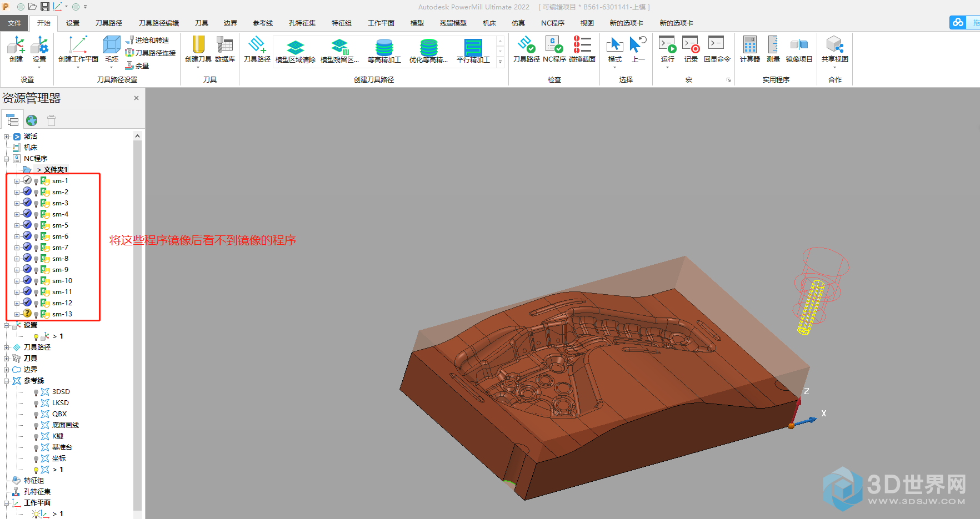The height and width of the screenshot is (519, 980).
Task: Toggle light bulb visibility for sm-8
Action: coord(36,259)
